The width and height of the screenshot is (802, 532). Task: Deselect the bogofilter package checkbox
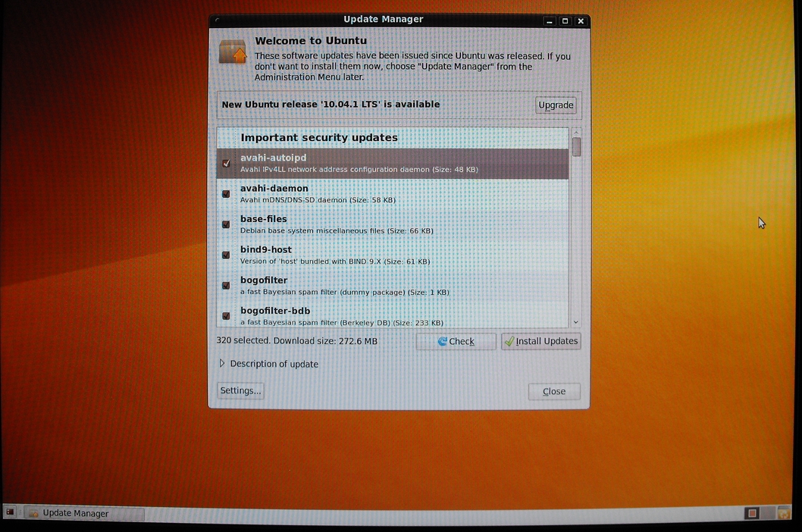click(x=226, y=286)
